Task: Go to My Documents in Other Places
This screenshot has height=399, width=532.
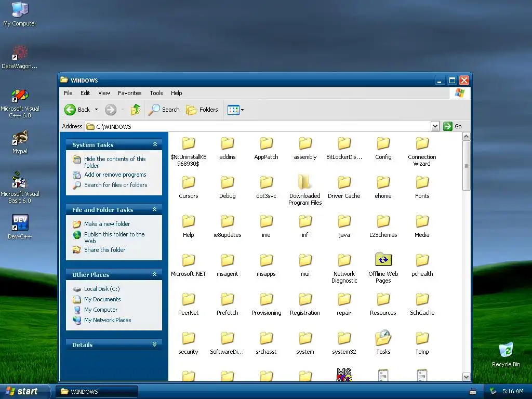Action: [x=102, y=299]
